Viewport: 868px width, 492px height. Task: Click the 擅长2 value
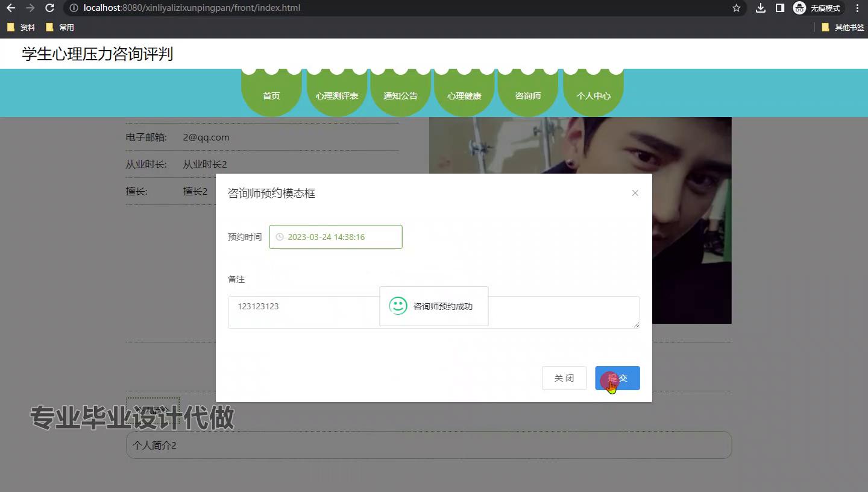[x=195, y=192]
